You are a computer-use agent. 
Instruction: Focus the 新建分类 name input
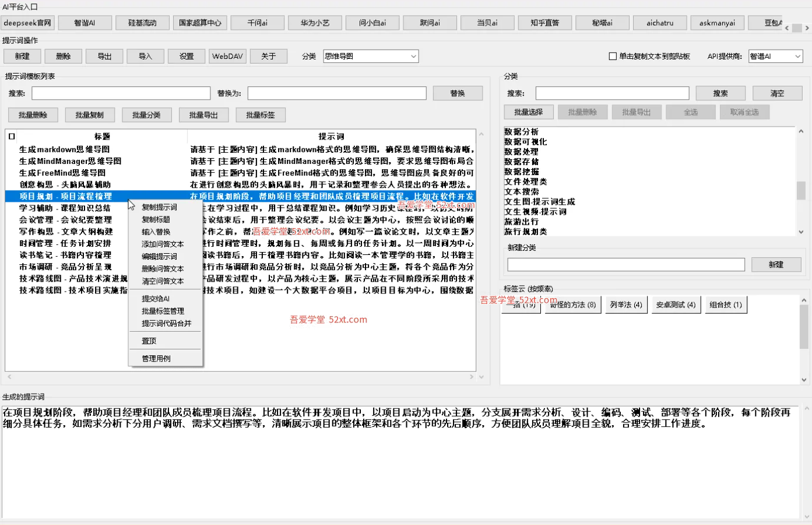point(626,265)
